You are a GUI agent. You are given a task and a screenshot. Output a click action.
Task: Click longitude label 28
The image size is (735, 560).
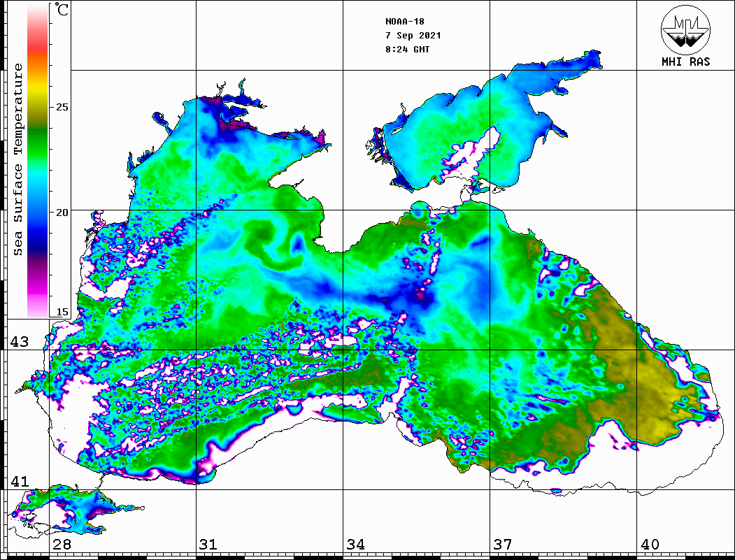coord(62,545)
